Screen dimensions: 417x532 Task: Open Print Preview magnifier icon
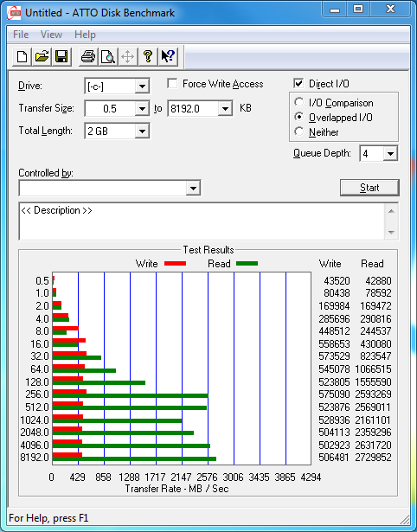coord(108,57)
